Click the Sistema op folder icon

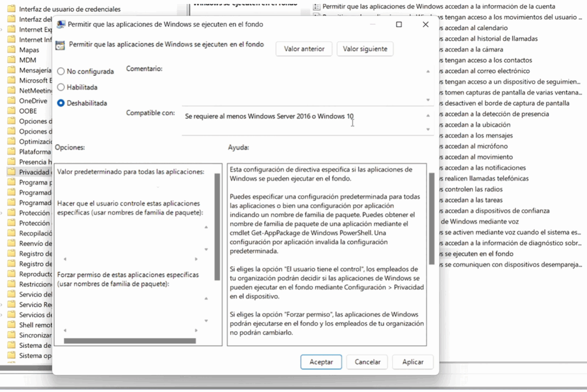click(11, 355)
